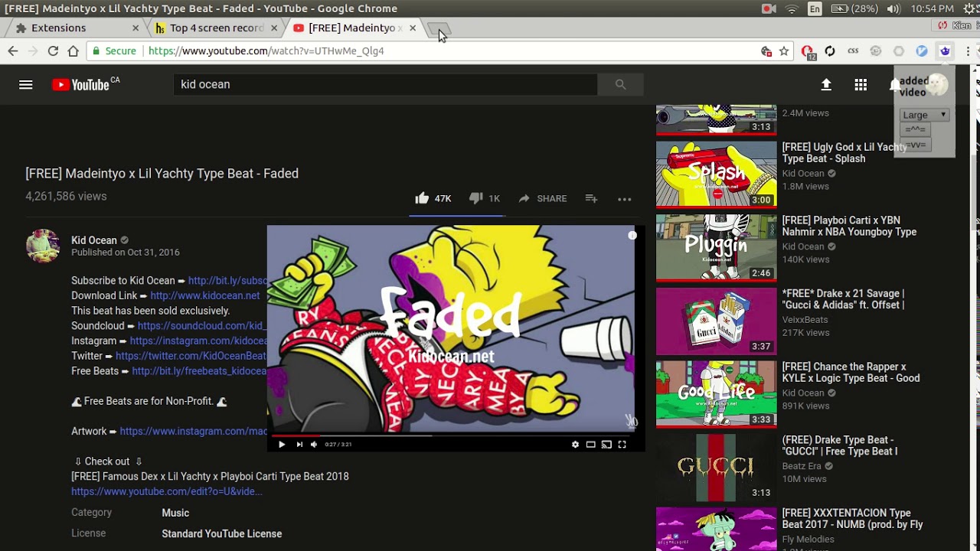Open XXXTENTACION NUMB video title
Image resolution: width=980 pixels, height=551 pixels.
(x=852, y=519)
